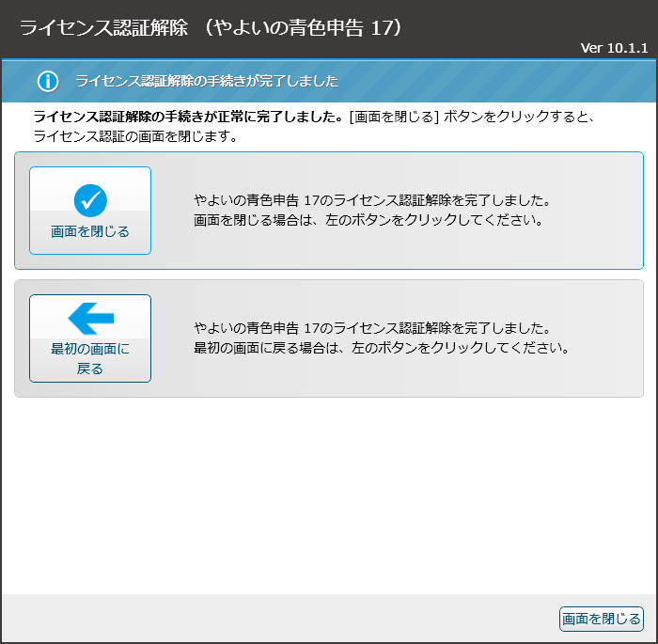The width and height of the screenshot is (658, 644).
Task: Click the text 最初の画面に戻る場合は、左のボタンをクリックしてください。
Action: (382, 348)
